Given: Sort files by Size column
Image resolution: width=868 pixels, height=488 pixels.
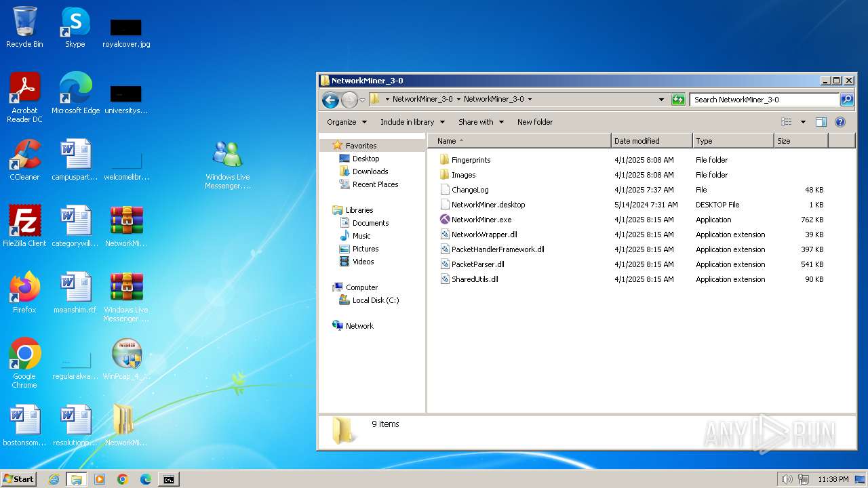Looking at the screenshot, I should 801,141.
